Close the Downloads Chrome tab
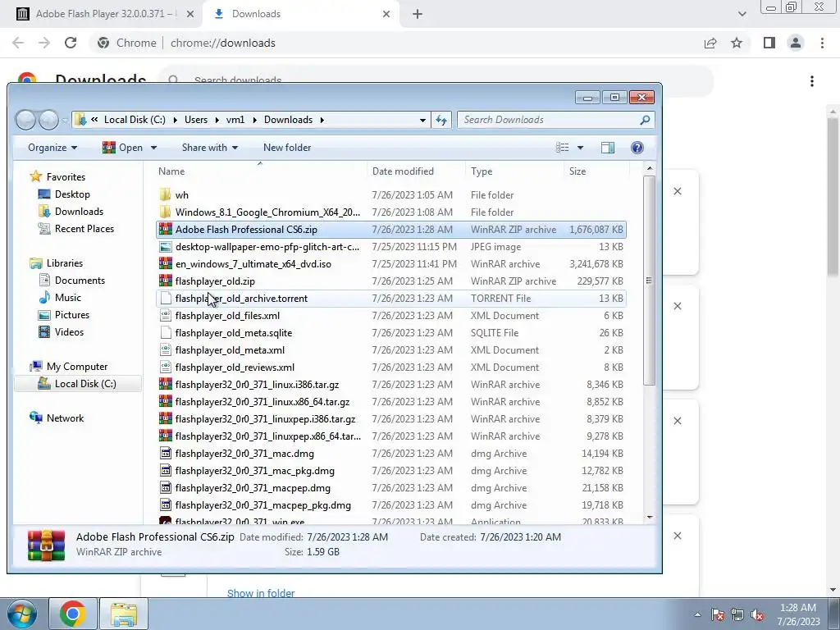The height and width of the screenshot is (630, 840). (x=386, y=14)
